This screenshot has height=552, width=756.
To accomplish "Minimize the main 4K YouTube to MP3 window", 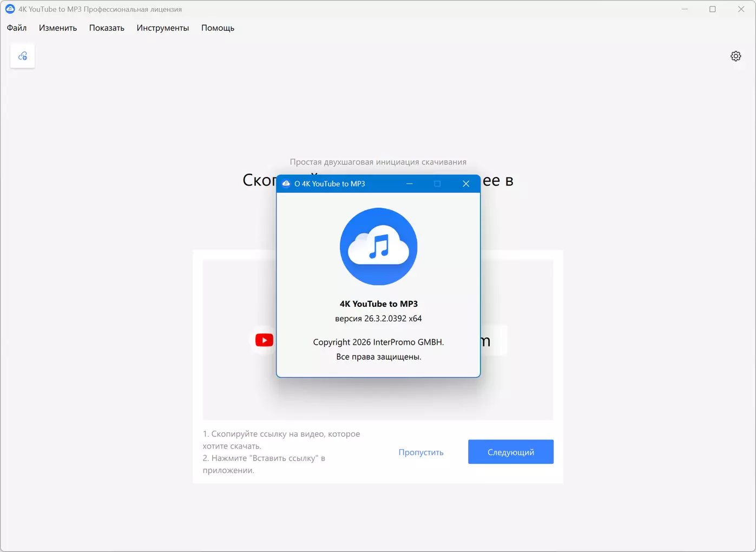I will tap(685, 9).
